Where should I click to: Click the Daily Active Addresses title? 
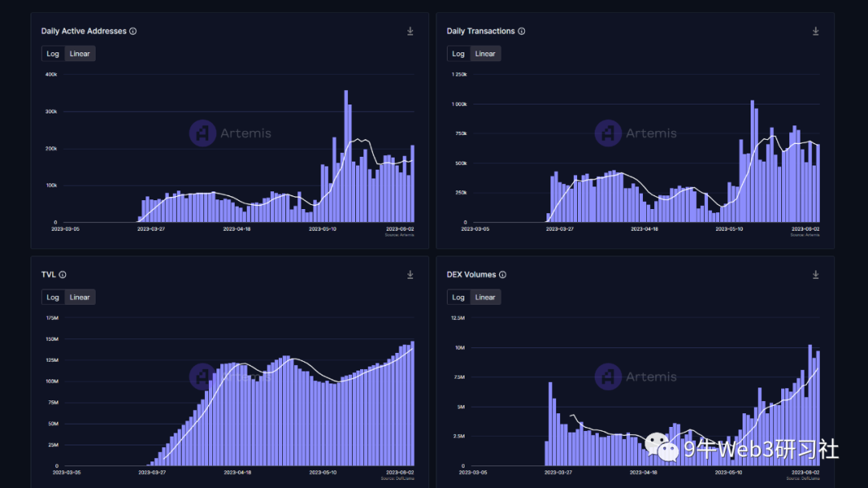coord(84,31)
